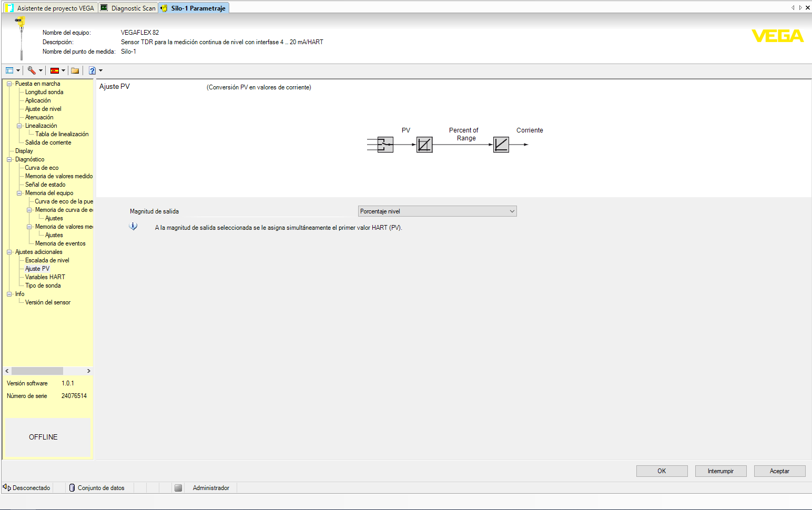Click the Conjunto de datos icon in status bar
Image resolution: width=812 pixels, height=510 pixels.
72,488
